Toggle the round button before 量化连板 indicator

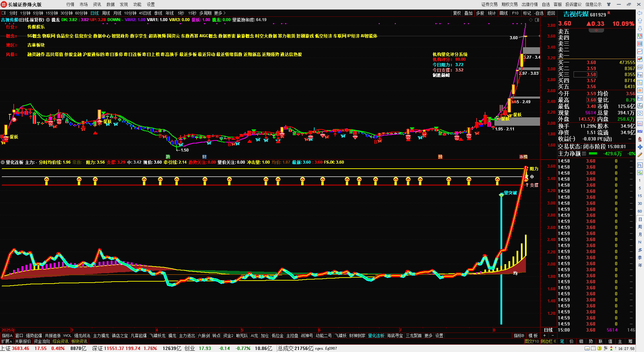pos(3,162)
